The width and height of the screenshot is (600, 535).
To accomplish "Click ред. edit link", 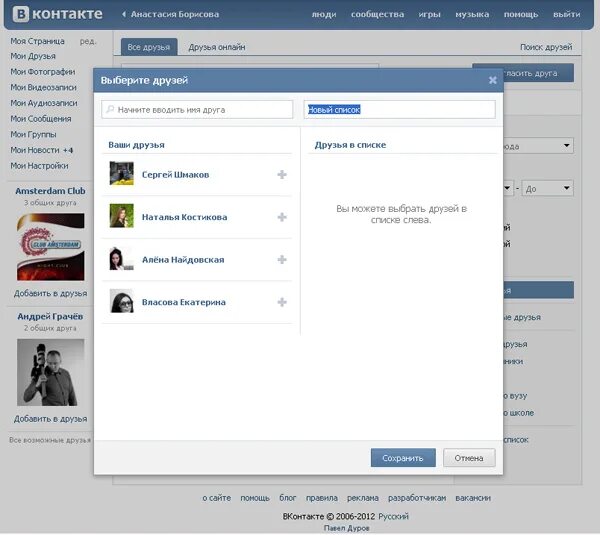I will coord(88,41).
